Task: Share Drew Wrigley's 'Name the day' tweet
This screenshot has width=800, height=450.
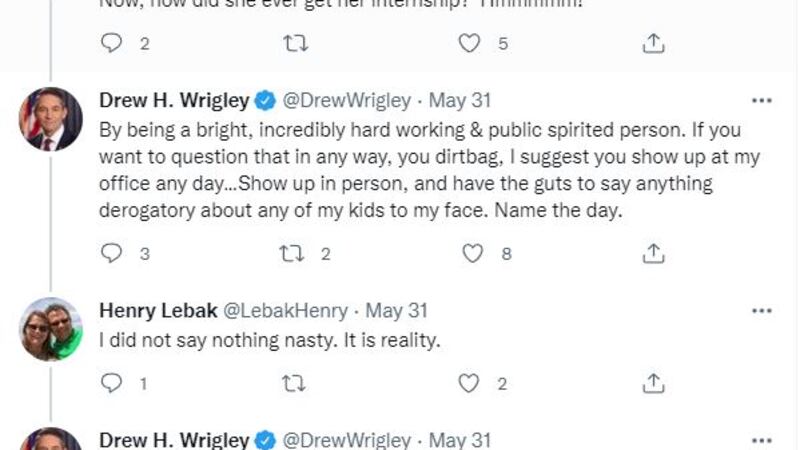Action: click(653, 254)
